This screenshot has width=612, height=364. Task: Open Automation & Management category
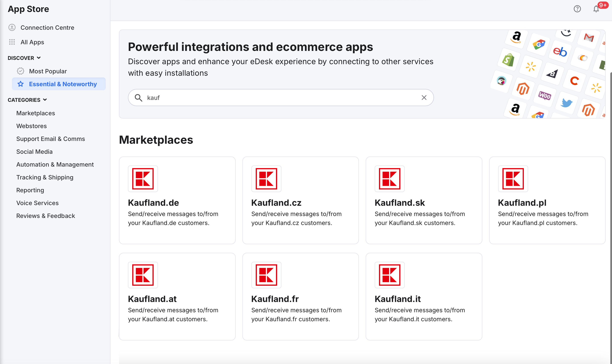[x=55, y=165]
